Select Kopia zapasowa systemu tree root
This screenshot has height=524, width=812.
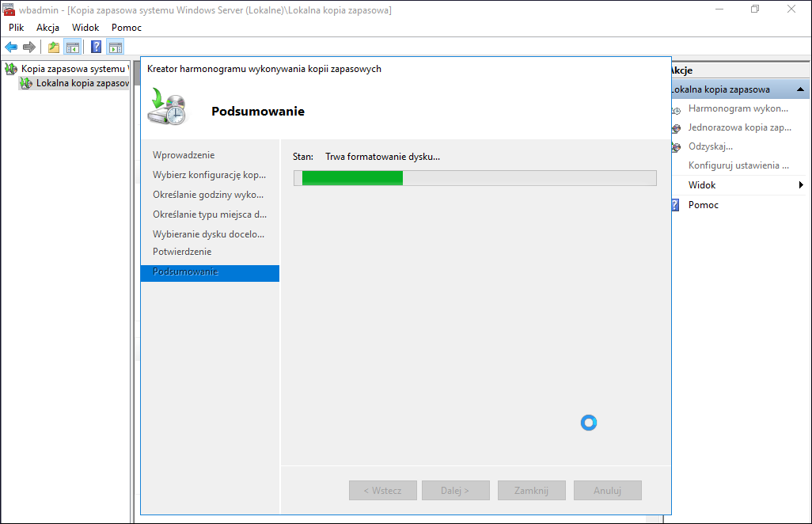coord(73,68)
